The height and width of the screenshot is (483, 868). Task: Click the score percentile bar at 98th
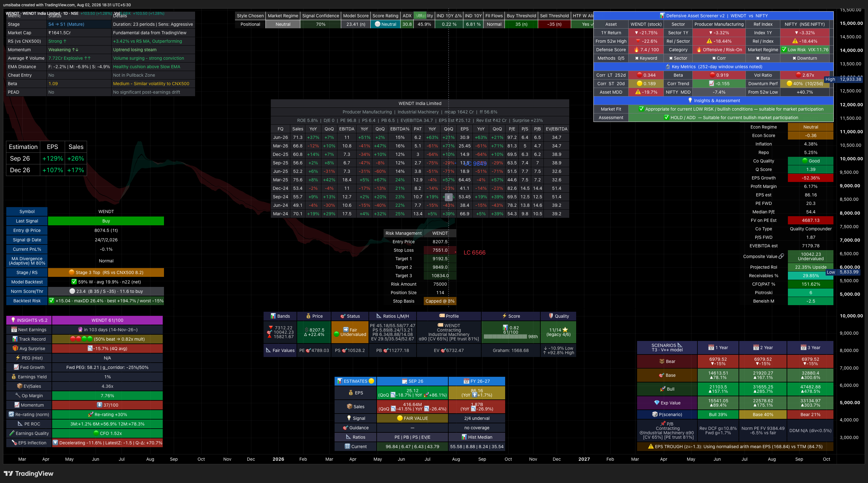click(x=505, y=336)
